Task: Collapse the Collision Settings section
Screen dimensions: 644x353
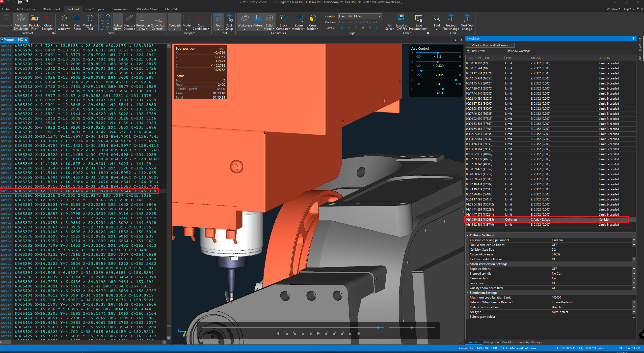Action: (x=468, y=235)
